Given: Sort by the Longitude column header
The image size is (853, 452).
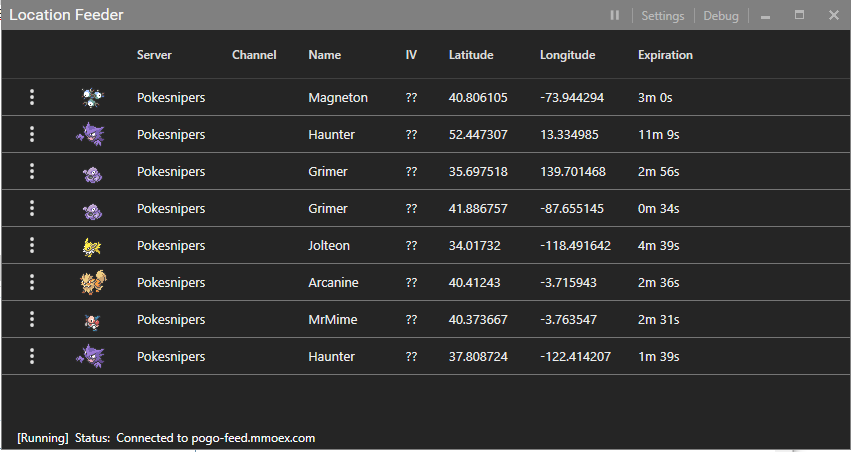Looking at the screenshot, I should (x=567, y=55).
